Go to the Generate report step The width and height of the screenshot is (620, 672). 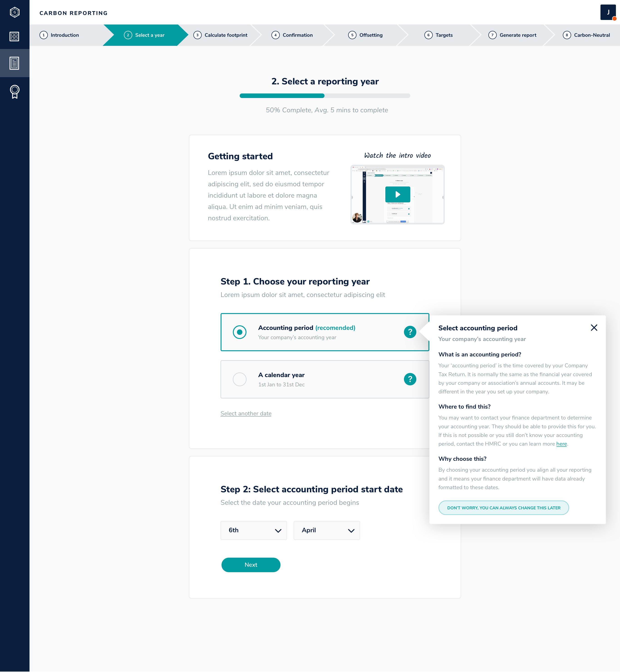(512, 35)
